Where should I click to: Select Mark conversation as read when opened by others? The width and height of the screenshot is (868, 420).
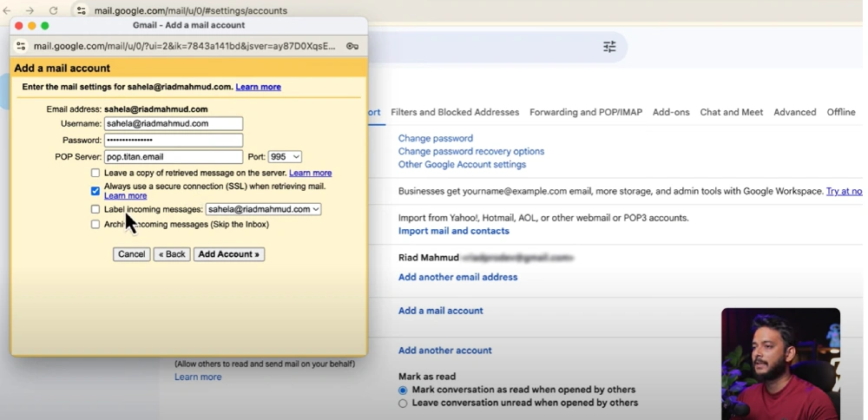(403, 390)
